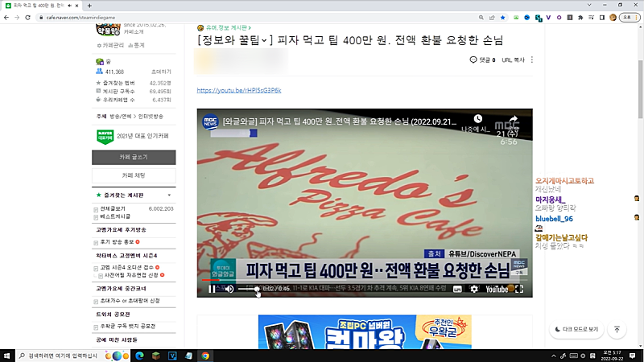644x362 pixels.
Task: Mute the video volume speaker icon
Action: coord(229,289)
